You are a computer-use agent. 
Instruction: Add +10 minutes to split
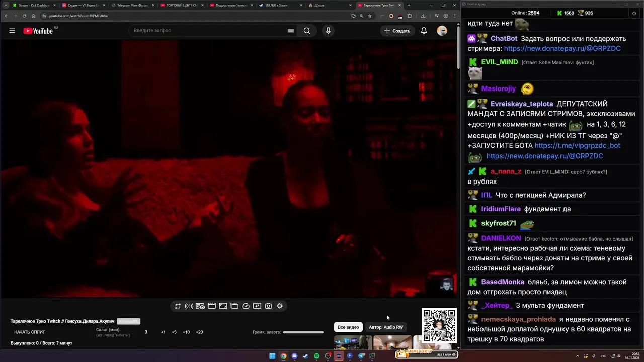pyautogui.click(x=186, y=332)
